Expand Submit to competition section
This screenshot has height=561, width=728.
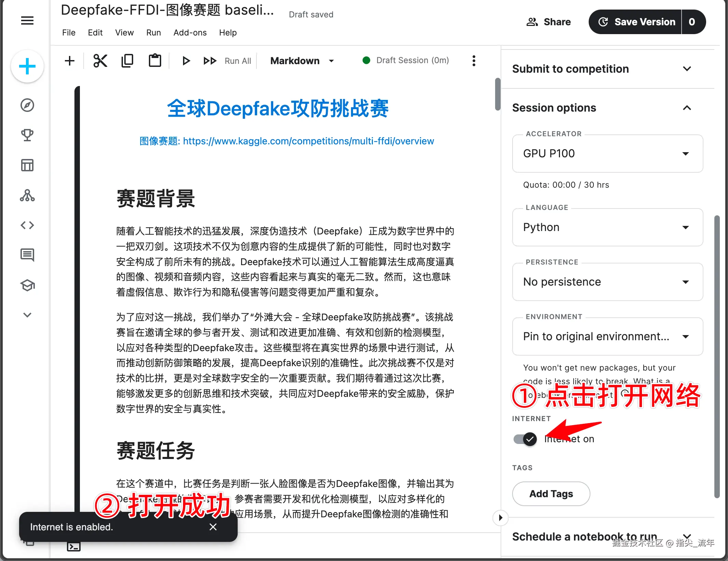(x=687, y=69)
